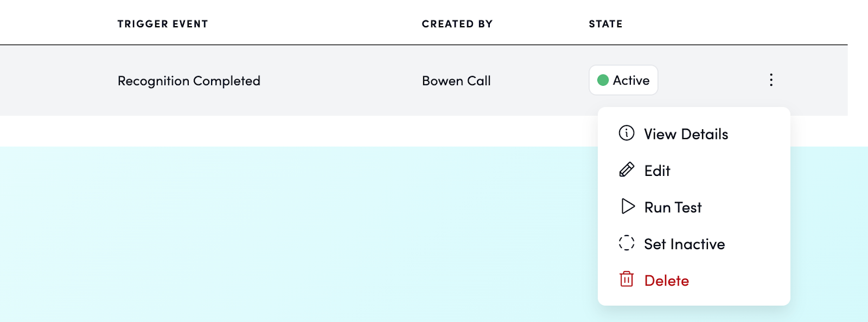Click the green dot in the Active badge
The height and width of the screenshot is (322, 868).
pos(603,80)
